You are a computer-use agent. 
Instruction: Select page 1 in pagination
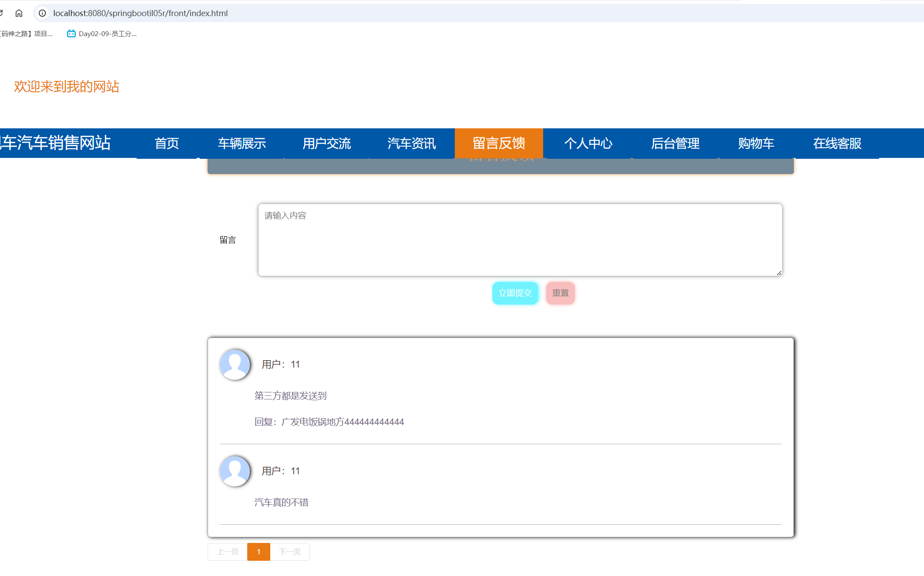[x=259, y=552]
